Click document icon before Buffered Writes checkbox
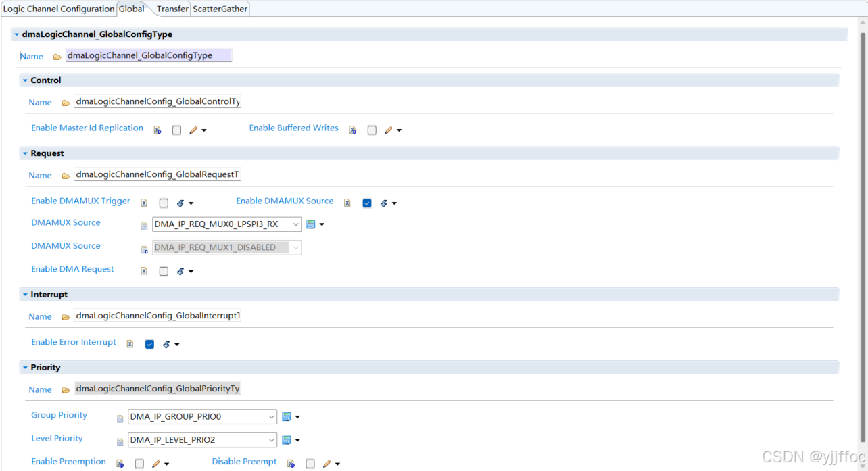This screenshot has width=868, height=471. pyautogui.click(x=352, y=130)
